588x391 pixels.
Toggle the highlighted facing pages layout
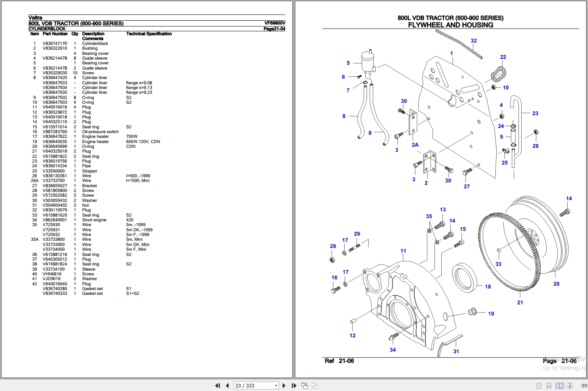(x=560, y=385)
